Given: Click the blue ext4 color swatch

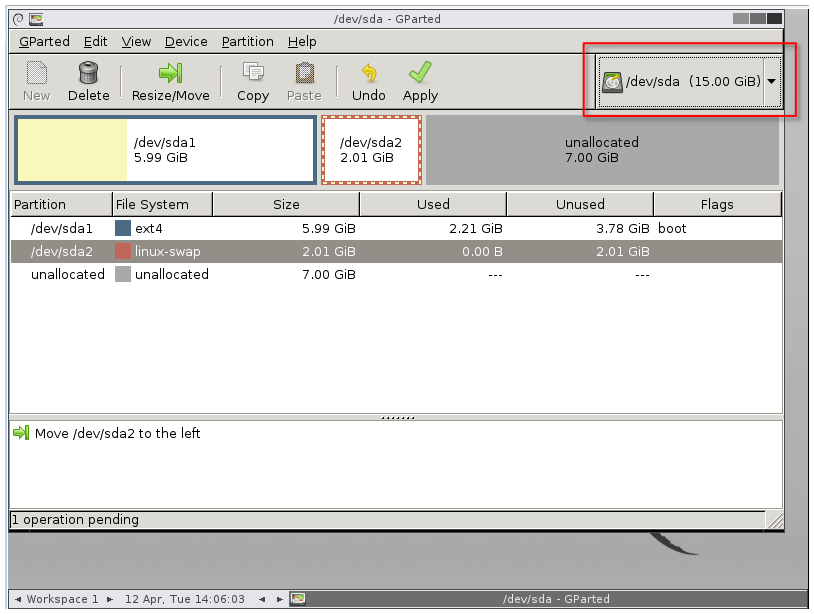Looking at the screenshot, I should [x=123, y=228].
